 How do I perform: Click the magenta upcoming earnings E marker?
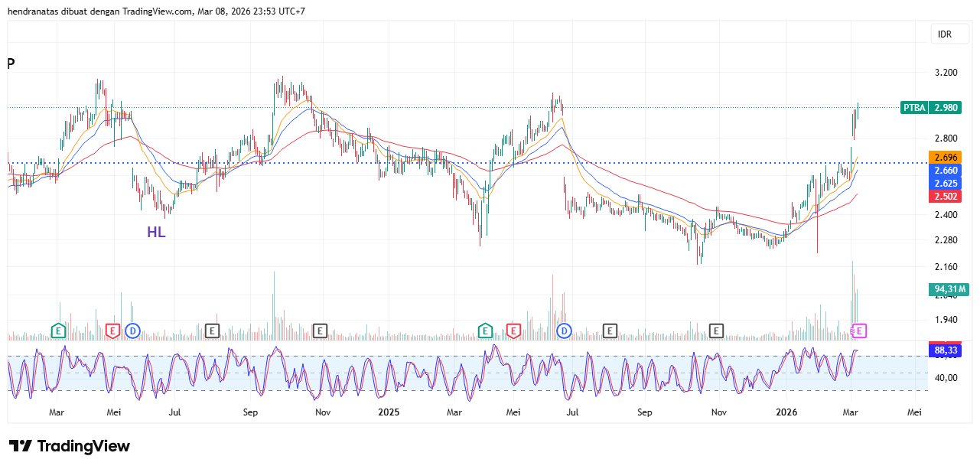click(x=860, y=331)
